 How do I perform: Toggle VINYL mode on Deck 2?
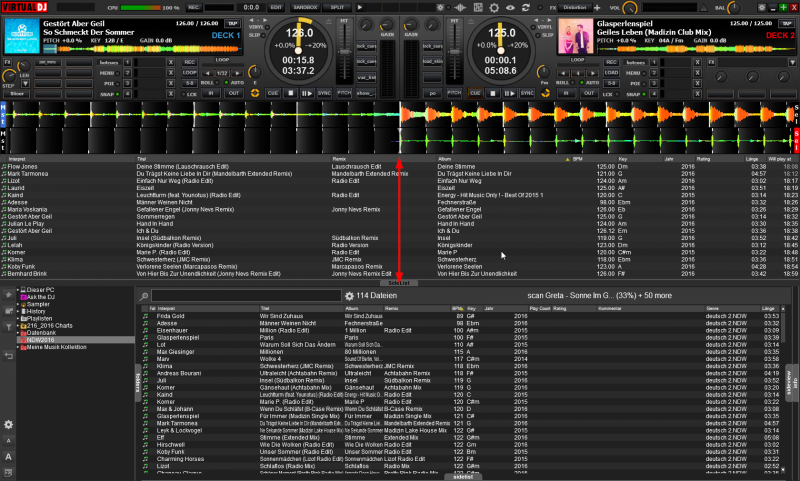pos(543,27)
